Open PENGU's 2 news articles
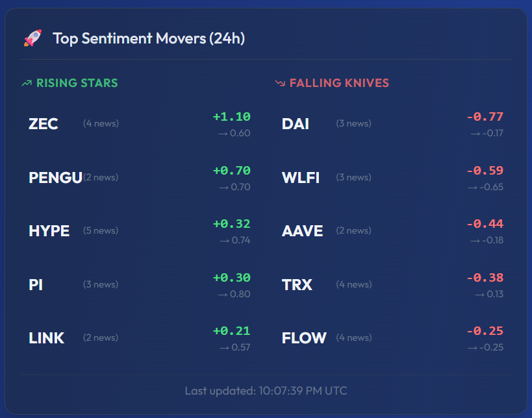The image size is (532, 418). pos(100,177)
